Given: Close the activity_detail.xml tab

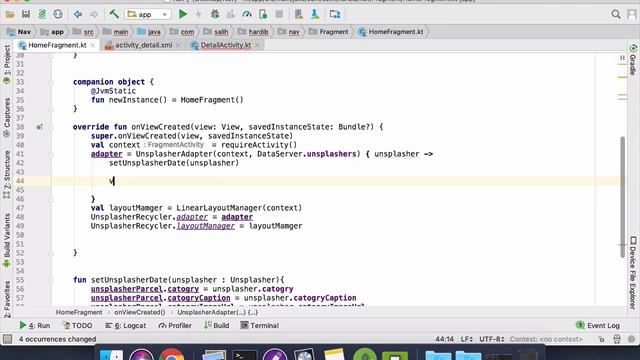Looking at the screenshot, I should [178, 45].
